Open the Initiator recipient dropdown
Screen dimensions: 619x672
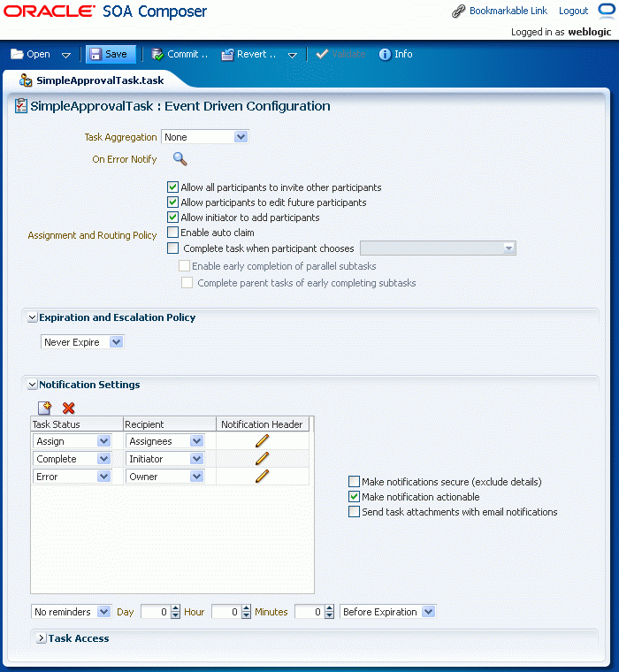coord(164,459)
